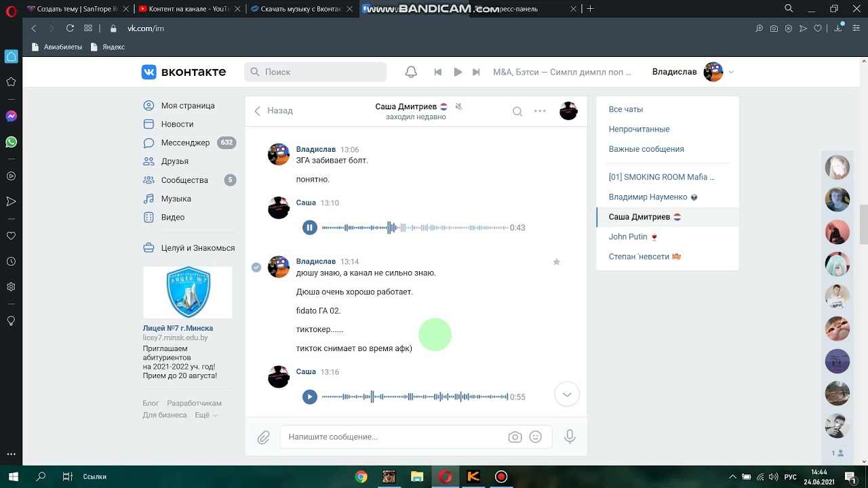Reload the page in Opera

point(70,28)
